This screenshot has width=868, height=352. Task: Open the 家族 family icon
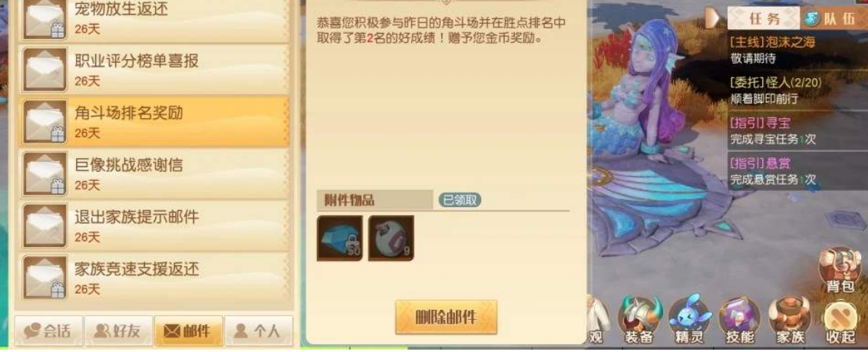790,321
